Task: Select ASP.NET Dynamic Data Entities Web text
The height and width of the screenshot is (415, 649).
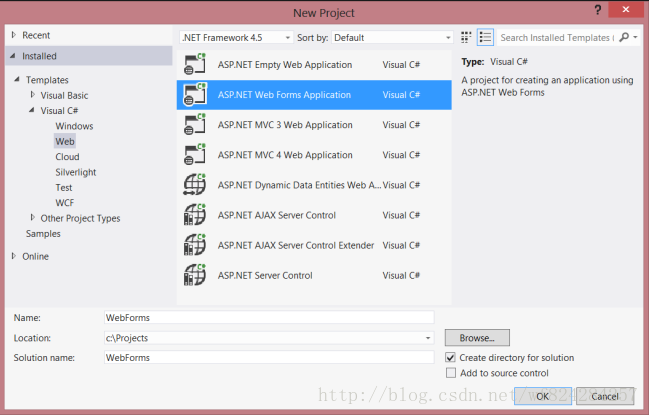Action: pyautogui.click(x=299, y=185)
